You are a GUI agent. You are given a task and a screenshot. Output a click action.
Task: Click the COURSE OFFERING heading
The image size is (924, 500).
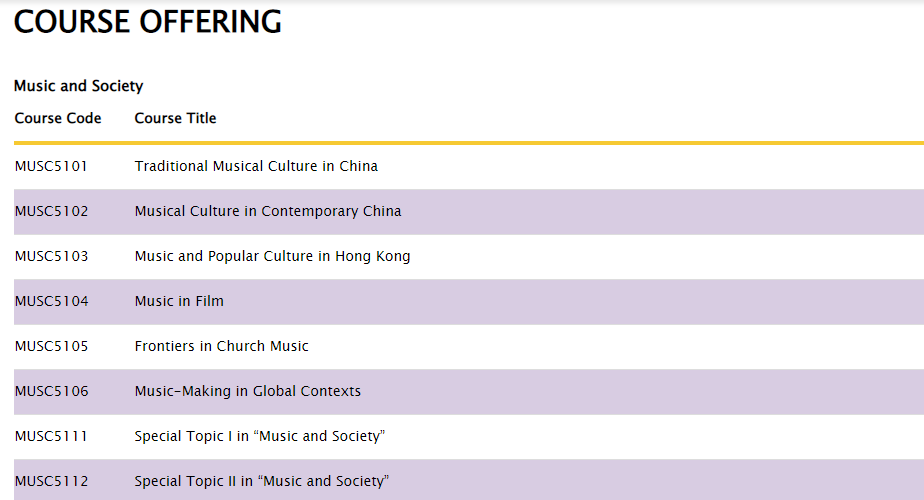(147, 22)
